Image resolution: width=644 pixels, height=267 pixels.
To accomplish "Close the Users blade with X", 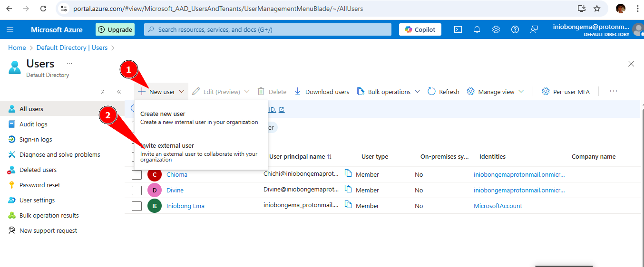I will point(631,64).
